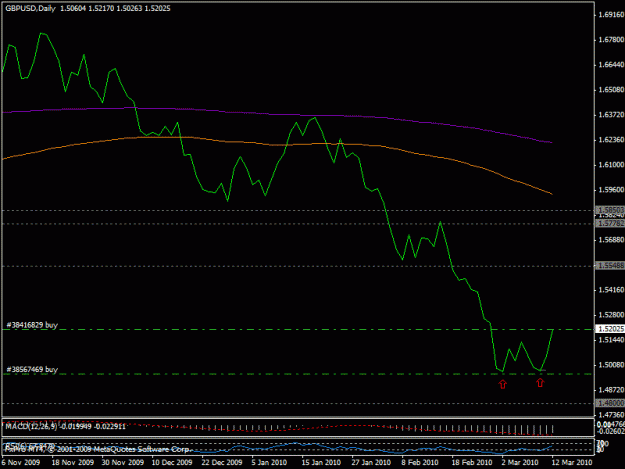Screen dimensions: 625x469
Task: Select the 1.48000 horizontal line price tag
Action: click(610, 403)
